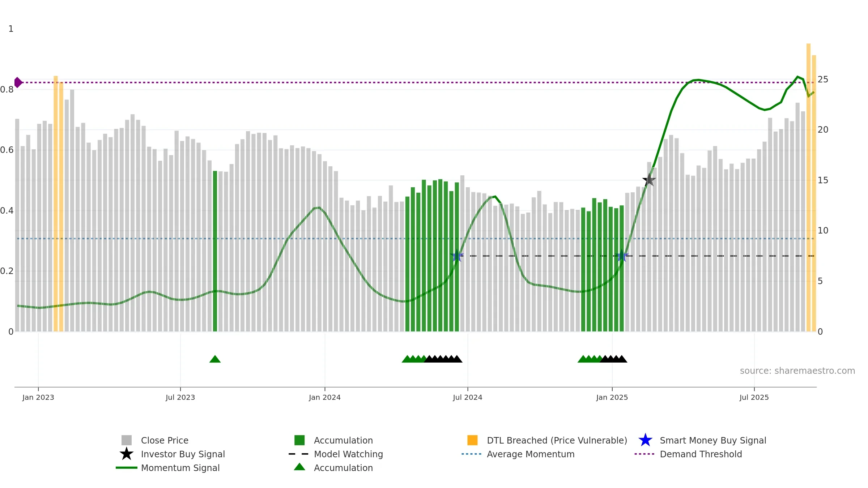
Task: Click the Jul 2025 axis label
Action: coord(754,398)
